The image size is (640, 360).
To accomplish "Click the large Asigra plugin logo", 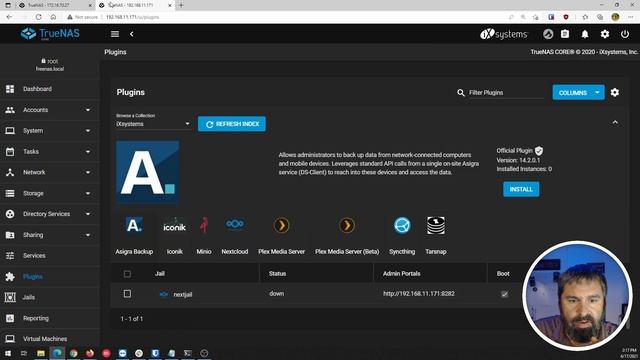I will coord(147,172).
